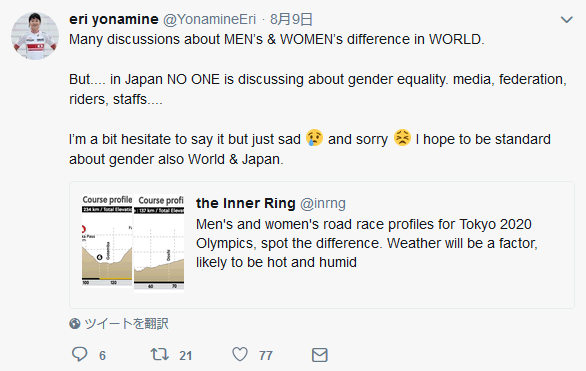Open tweet options chevron menu
Screen dimensions: 586x371
tap(567, 20)
